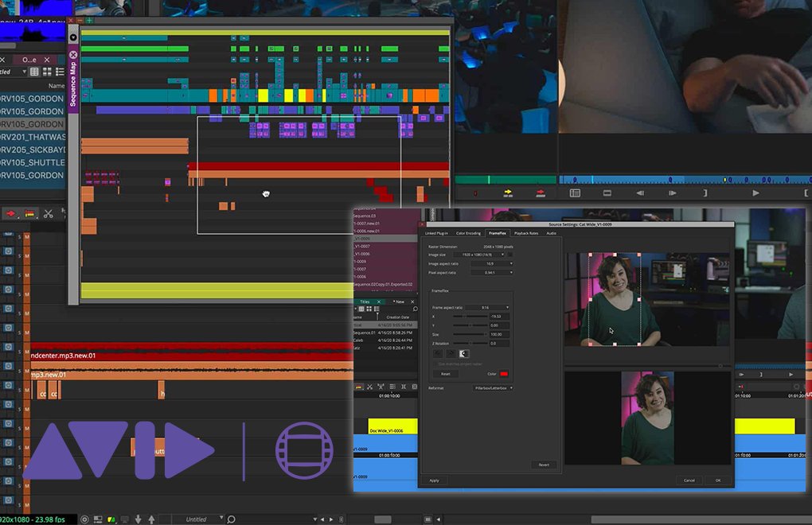Switch the left bin to text view
The width and height of the screenshot is (812, 525).
[34, 72]
